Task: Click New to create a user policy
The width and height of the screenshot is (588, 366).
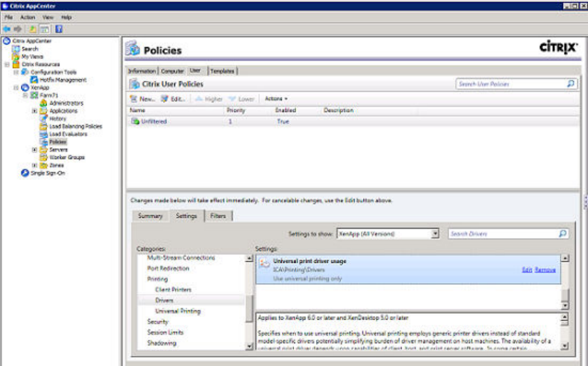Action: [x=142, y=99]
